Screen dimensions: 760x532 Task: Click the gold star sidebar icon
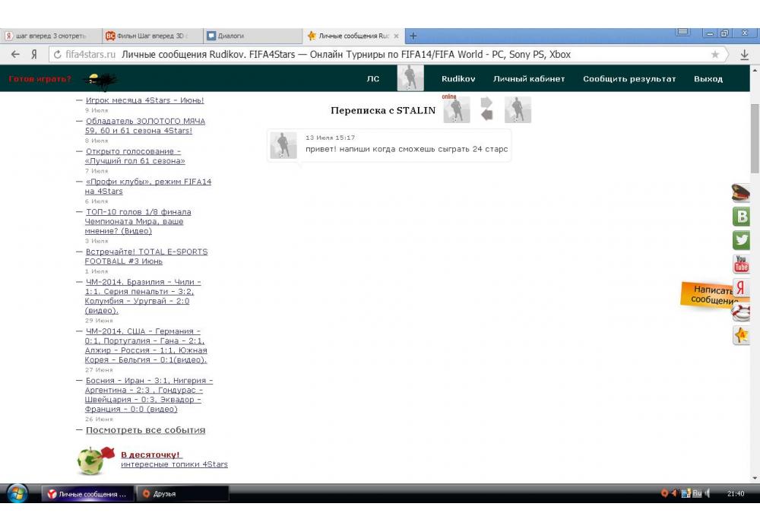(741, 335)
